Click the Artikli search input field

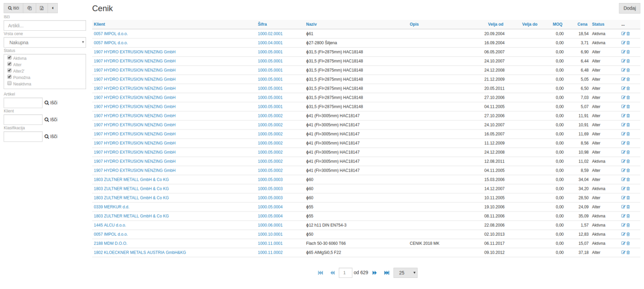[45, 26]
